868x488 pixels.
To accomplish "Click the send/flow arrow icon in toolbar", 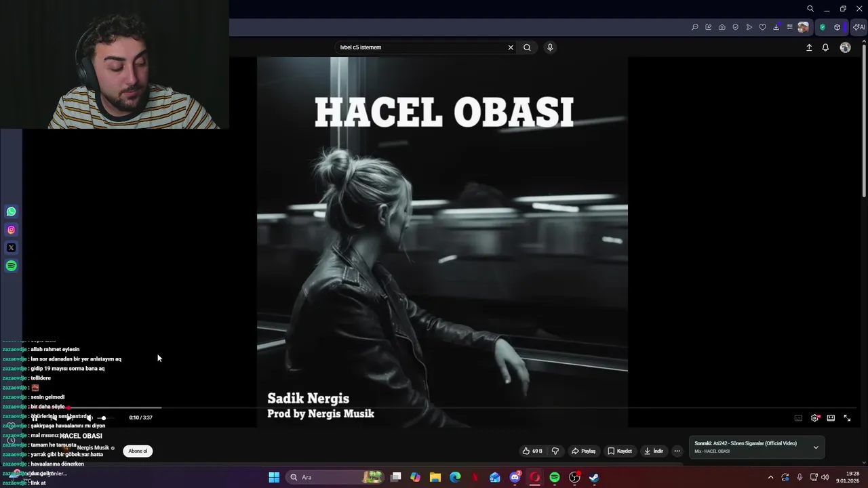I will coord(749,27).
